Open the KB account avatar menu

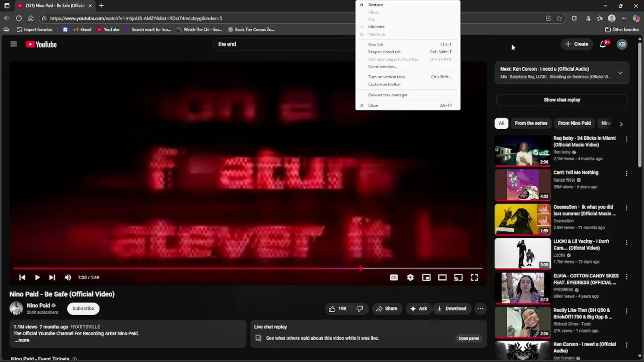click(x=622, y=44)
